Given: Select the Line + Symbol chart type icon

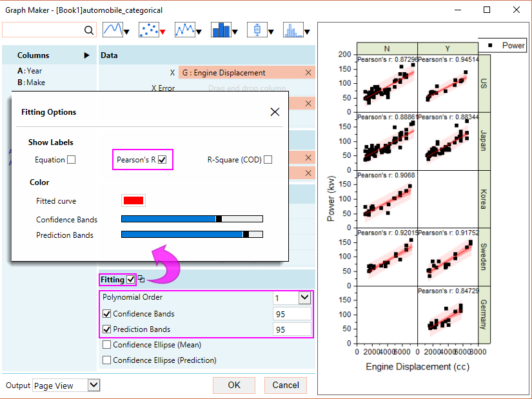Looking at the screenshot, I should [184, 29].
